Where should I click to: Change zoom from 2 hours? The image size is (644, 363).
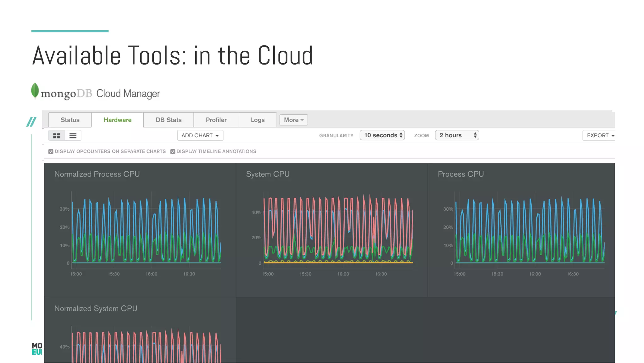(x=457, y=135)
